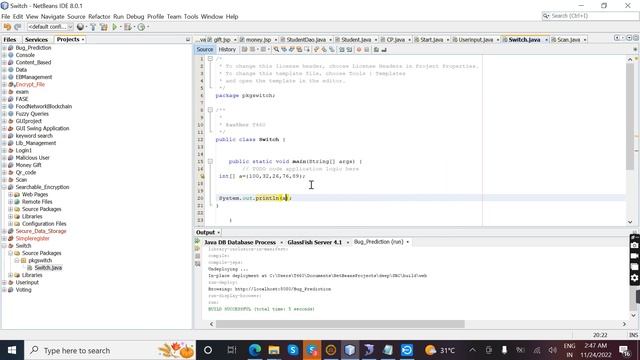Switch to the Files tab
This screenshot has width=640, height=360.
pyautogui.click(x=10, y=40)
